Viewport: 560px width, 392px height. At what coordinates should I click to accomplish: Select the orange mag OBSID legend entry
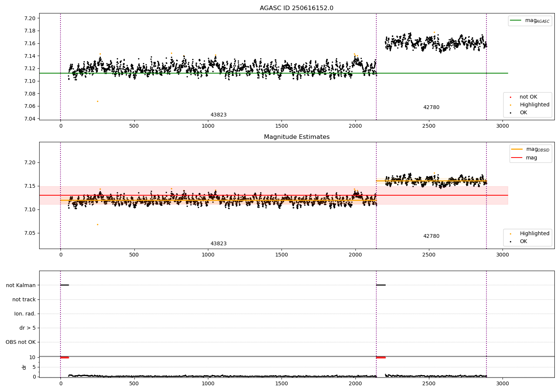[530, 149]
